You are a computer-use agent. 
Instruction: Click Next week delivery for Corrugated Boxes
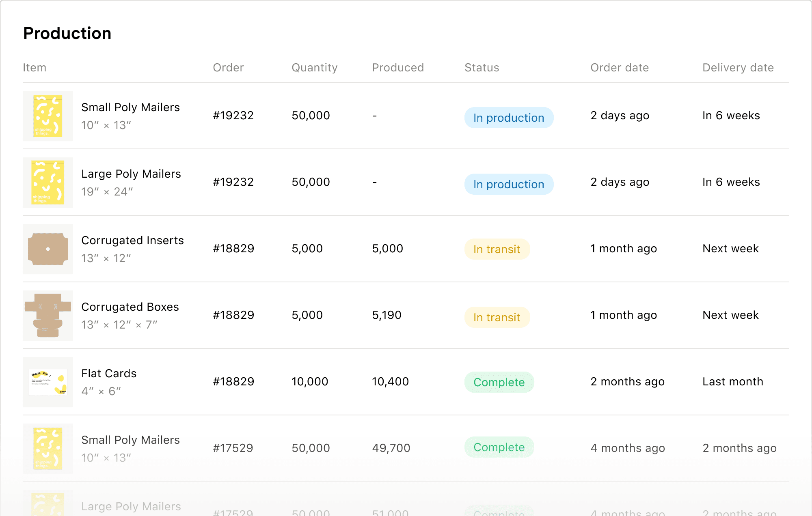click(730, 315)
